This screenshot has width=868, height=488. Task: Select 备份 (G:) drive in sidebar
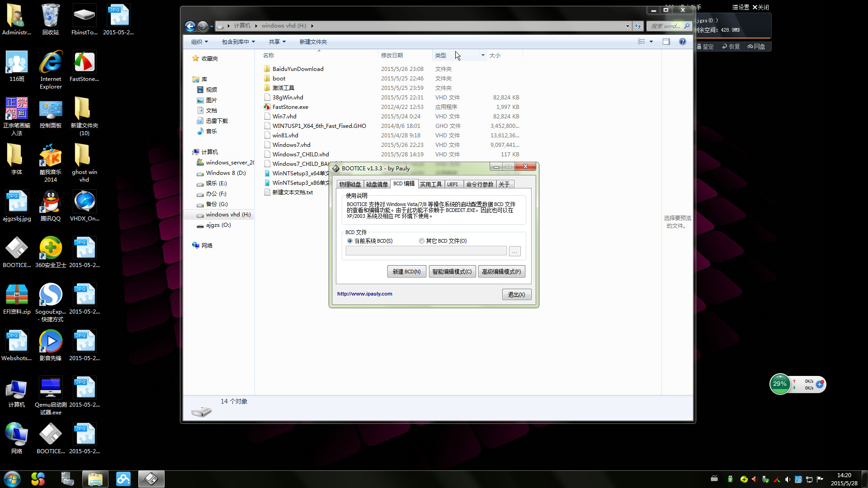pos(217,204)
